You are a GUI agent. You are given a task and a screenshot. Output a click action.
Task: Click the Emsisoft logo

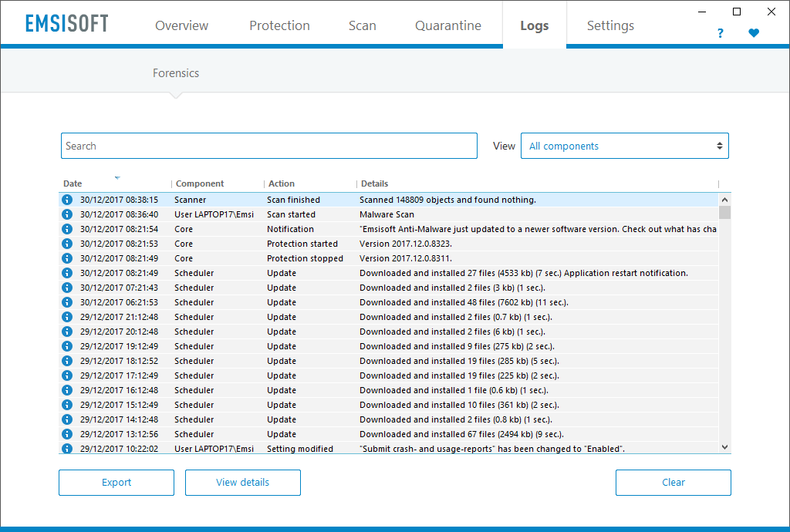click(66, 22)
